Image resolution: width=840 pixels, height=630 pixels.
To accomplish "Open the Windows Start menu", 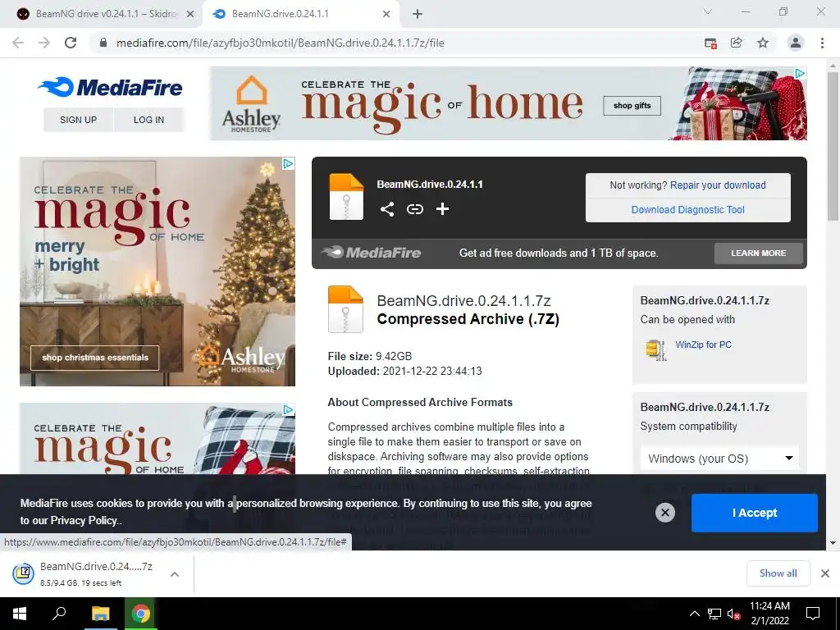I will [20, 614].
